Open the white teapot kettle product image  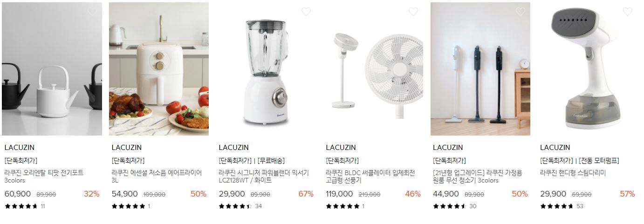click(52, 69)
